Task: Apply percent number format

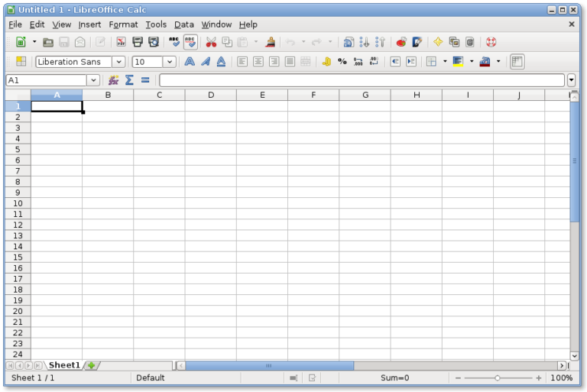Action: click(x=342, y=62)
